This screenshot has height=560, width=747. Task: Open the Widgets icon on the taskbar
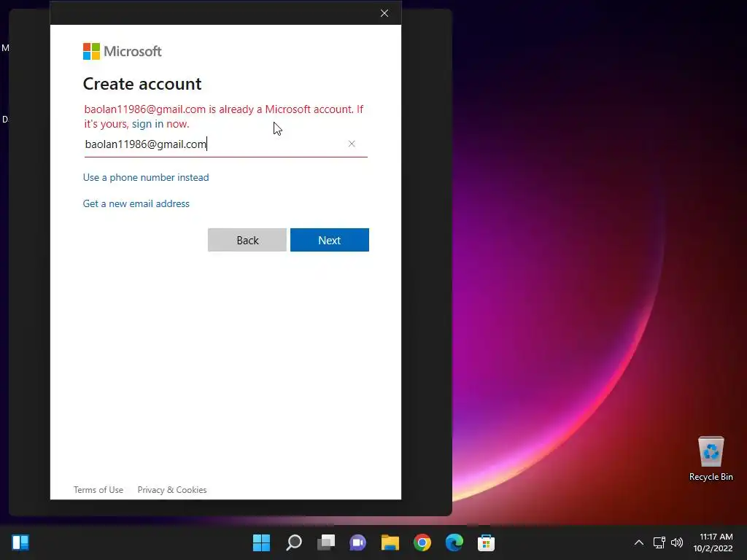coord(20,542)
